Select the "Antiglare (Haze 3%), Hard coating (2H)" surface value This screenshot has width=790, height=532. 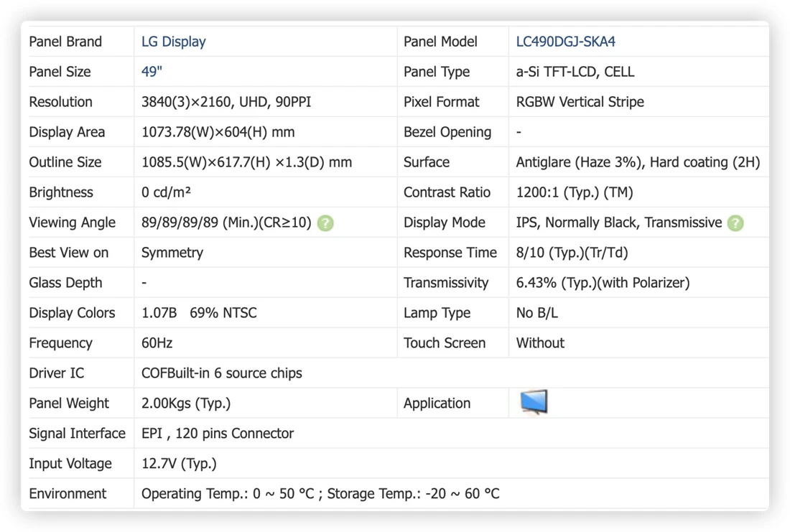638,162
